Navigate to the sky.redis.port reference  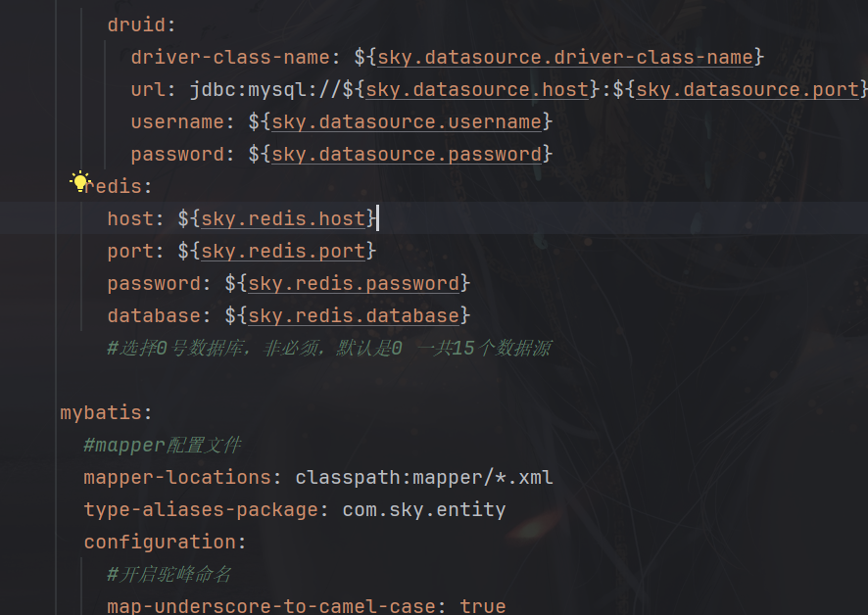[283, 252]
